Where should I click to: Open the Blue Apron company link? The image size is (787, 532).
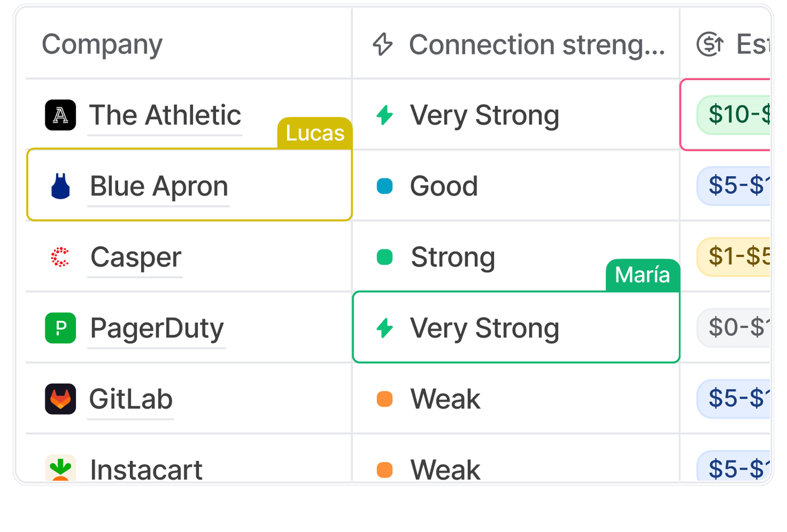pyautogui.click(x=158, y=186)
